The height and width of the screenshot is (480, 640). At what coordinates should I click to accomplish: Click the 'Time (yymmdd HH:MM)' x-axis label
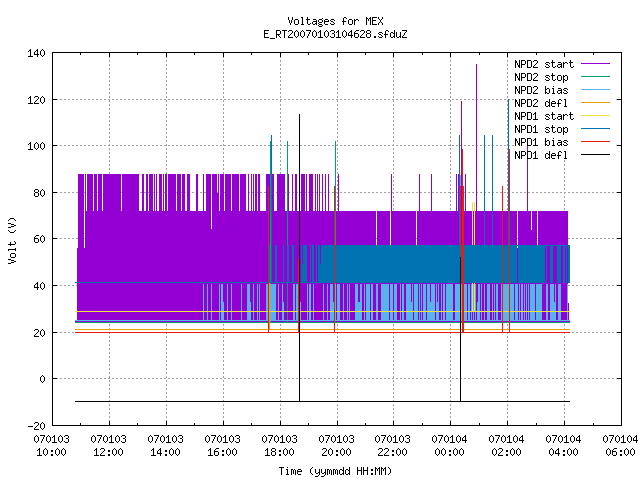(335, 471)
